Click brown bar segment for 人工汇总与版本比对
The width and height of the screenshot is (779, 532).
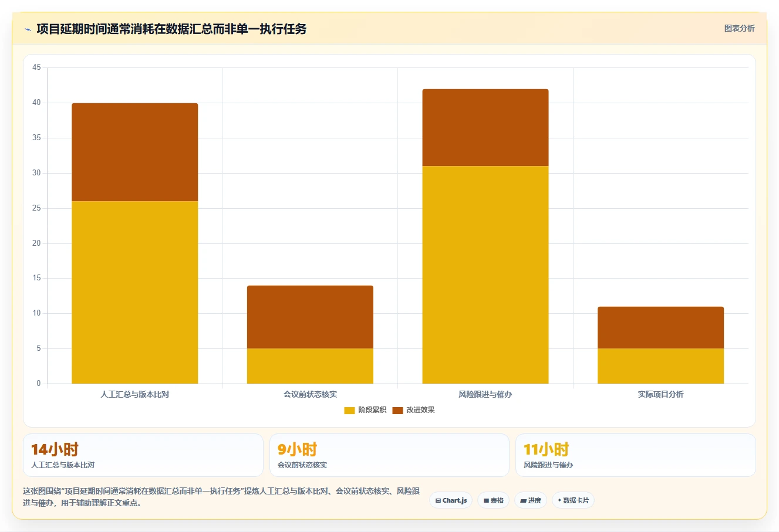click(x=134, y=153)
